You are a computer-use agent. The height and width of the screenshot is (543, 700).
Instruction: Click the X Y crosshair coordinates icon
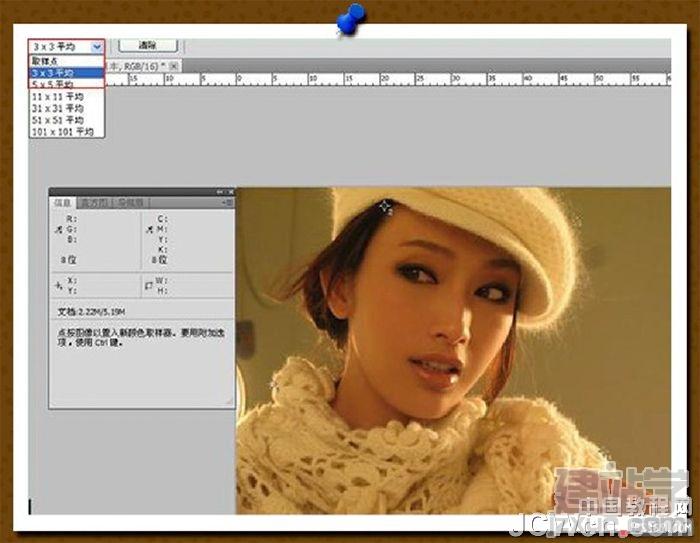(58, 285)
